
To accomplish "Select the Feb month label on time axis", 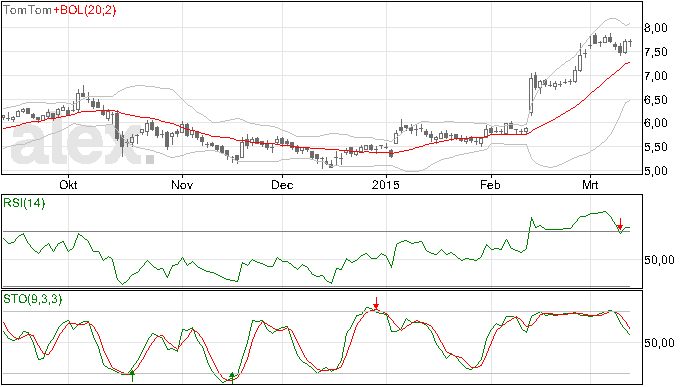I will pos(490,185).
